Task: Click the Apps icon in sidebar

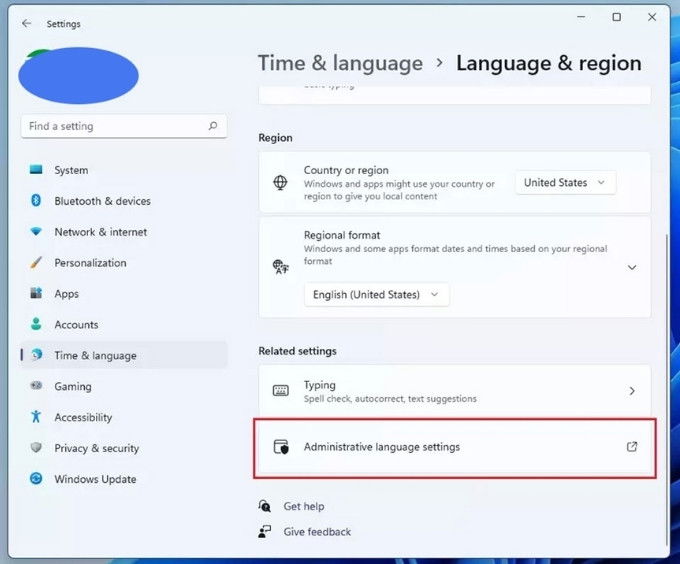Action: point(36,293)
